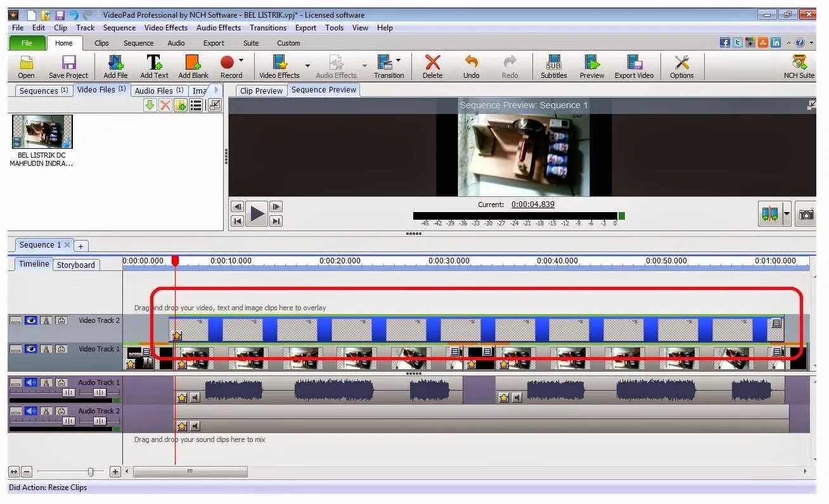Open the dropdown arrow next to Help icon
829x504 pixels.
click(x=811, y=42)
